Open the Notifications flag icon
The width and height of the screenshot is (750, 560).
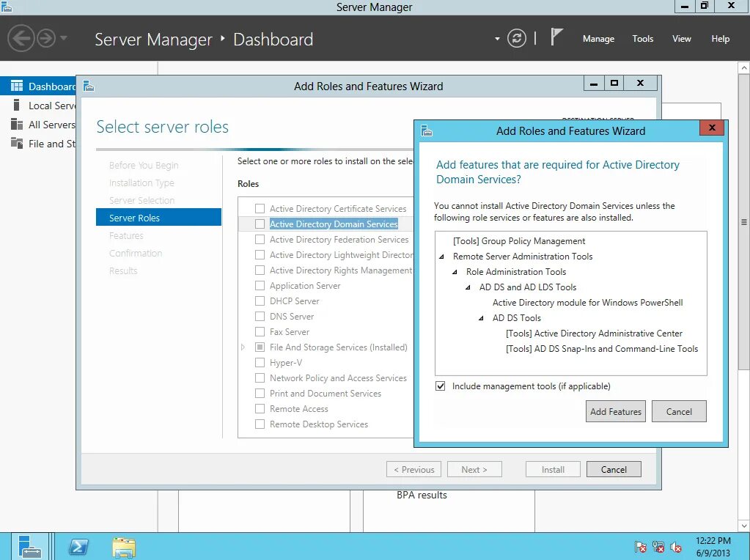tap(556, 37)
